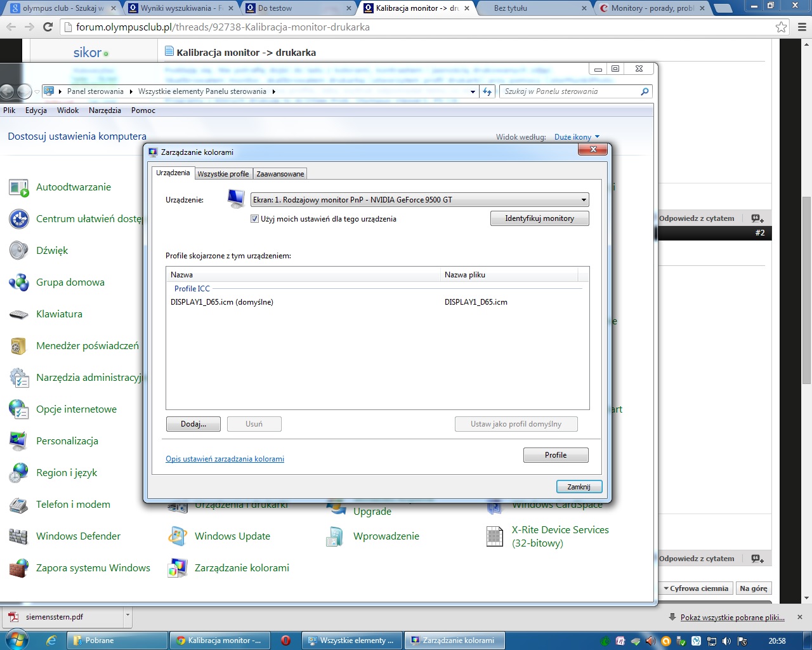Open the Windows Update icon
Screen dimensions: 812x650
(178, 536)
